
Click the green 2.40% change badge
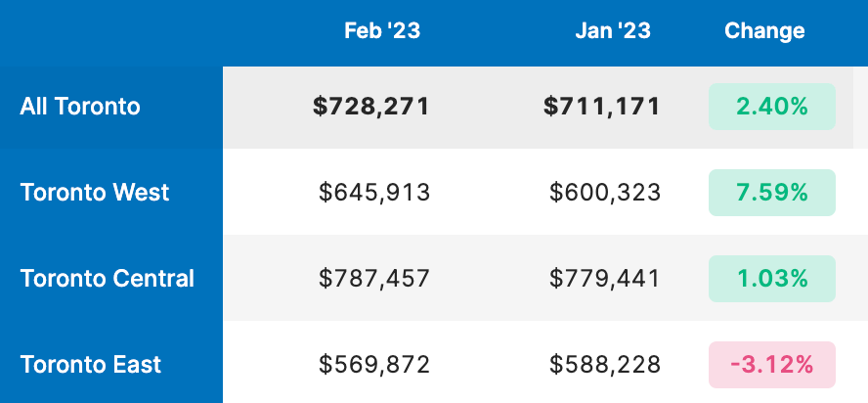point(772,107)
